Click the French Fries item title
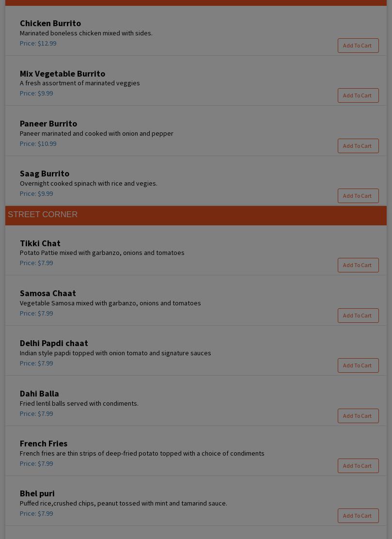Screen dimensions: 392x539 (44, 444)
